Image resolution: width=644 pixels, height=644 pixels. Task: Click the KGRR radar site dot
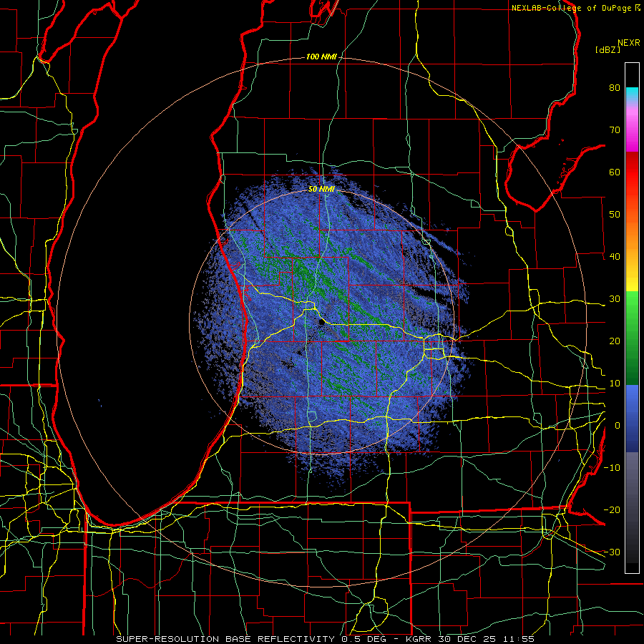click(321, 323)
